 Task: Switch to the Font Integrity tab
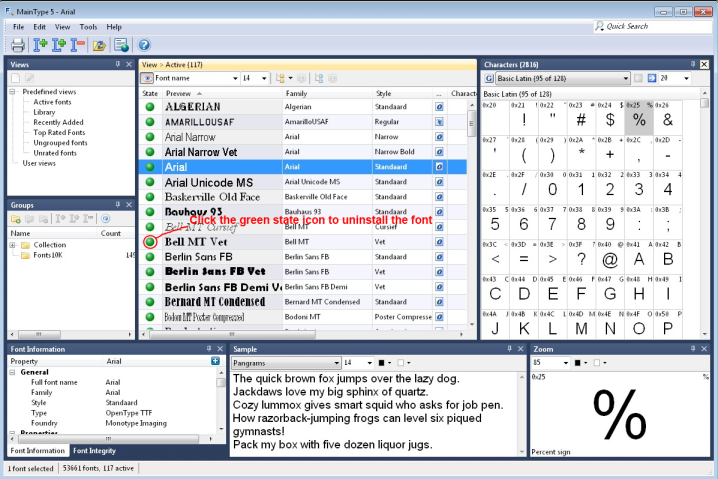(94, 451)
